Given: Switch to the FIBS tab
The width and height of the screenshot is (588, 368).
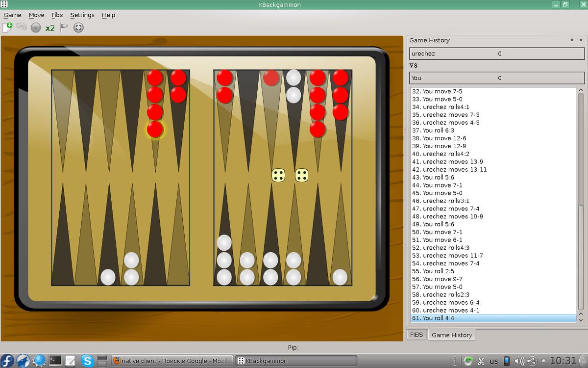Looking at the screenshot, I should click(x=416, y=335).
